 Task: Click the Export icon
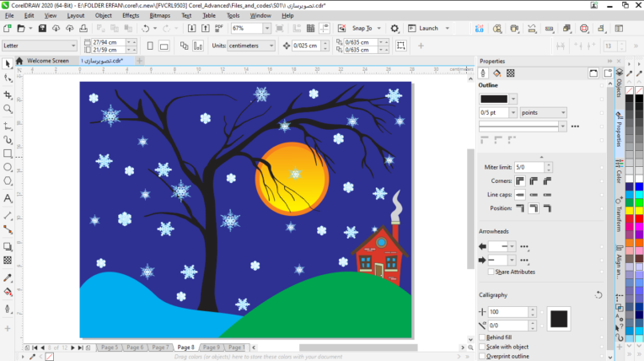coord(206,29)
